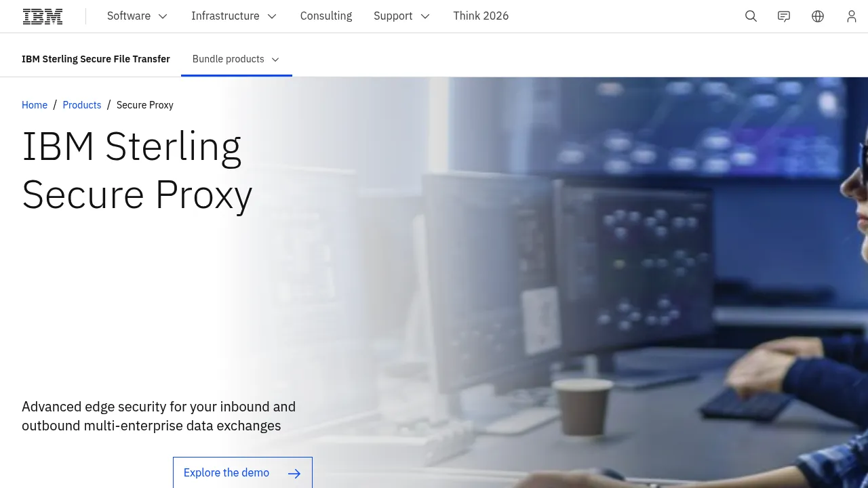Expand the Bundle products dropdown chevron
Image resolution: width=868 pixels, height=488 pixels.
click(275, 60)
